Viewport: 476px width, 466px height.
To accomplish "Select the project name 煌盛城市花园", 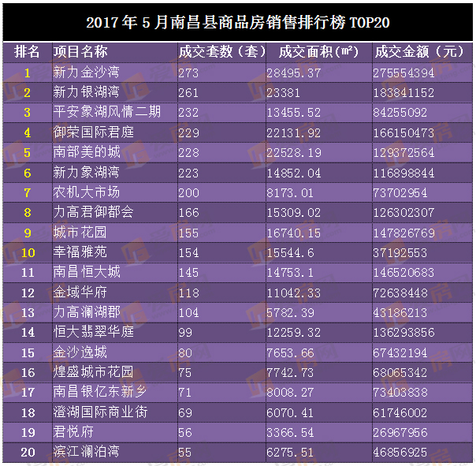I will [x=94, y=372].
